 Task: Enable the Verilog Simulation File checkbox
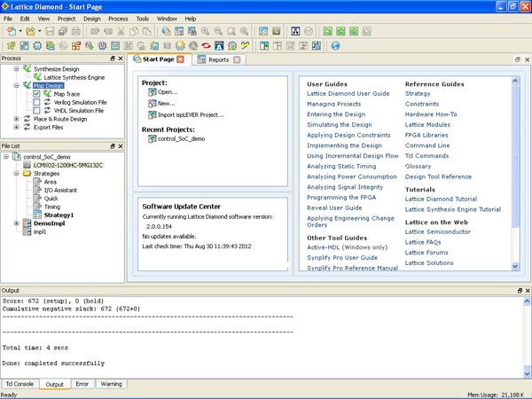click(x=36, y=102)
